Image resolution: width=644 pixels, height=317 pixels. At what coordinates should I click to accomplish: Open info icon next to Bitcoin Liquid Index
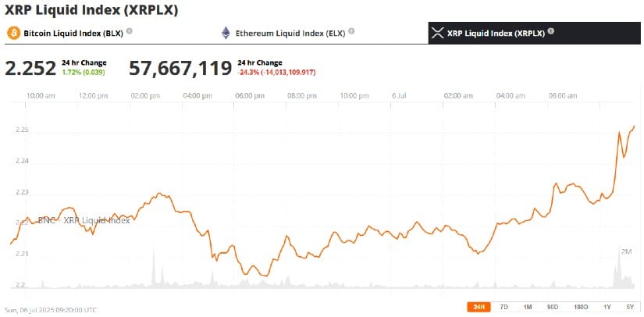(x=130, y=30)
